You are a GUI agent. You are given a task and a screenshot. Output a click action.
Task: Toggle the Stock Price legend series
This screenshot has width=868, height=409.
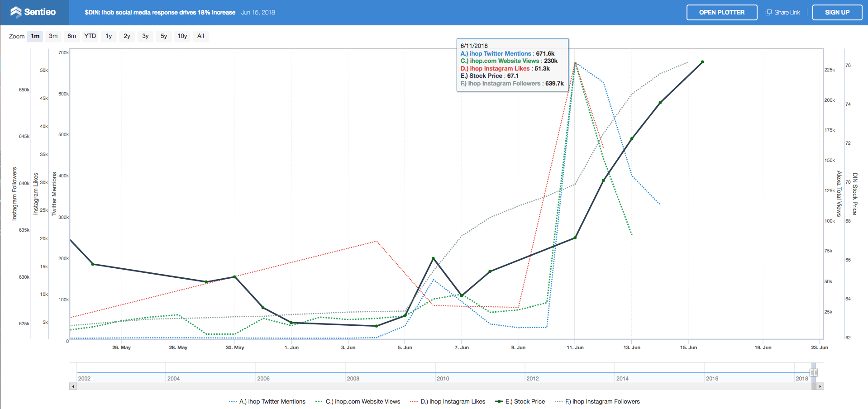pyautogui.click(x=520, y=402)
